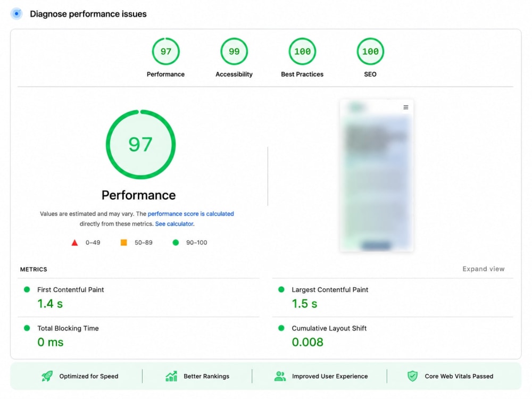Click green dot beside Cumulative Layout Shift

(x=281, y=328)
